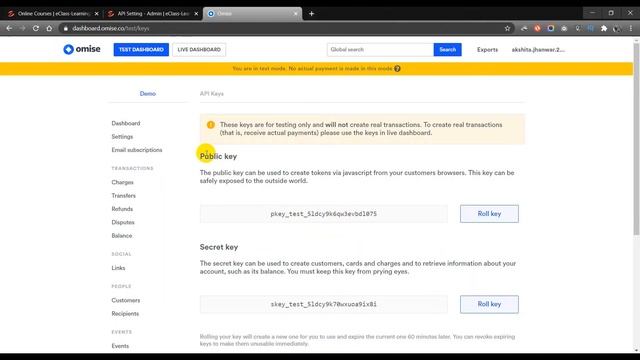640x360 pixels.
Task: Click the Omise logo
Action: click(82, 49)
